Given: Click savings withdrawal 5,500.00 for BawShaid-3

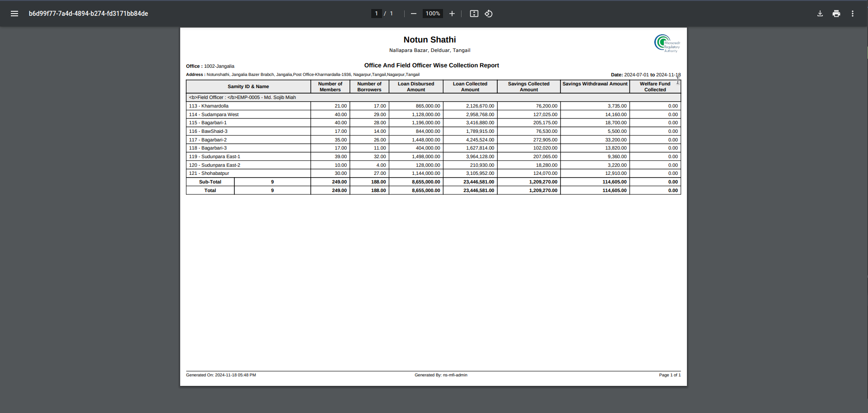Looking at the screenshot, I should pos(617,131).
